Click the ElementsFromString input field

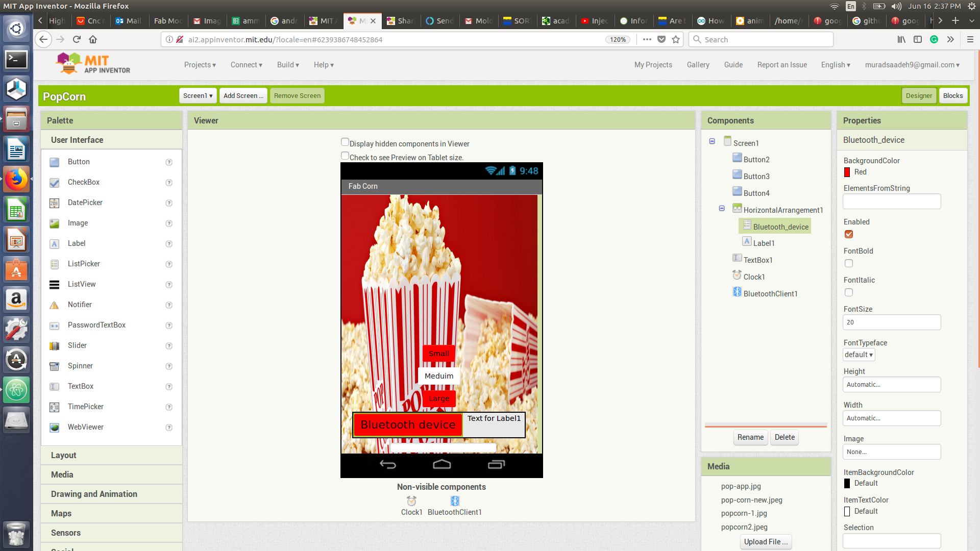[x=892, y=202]
